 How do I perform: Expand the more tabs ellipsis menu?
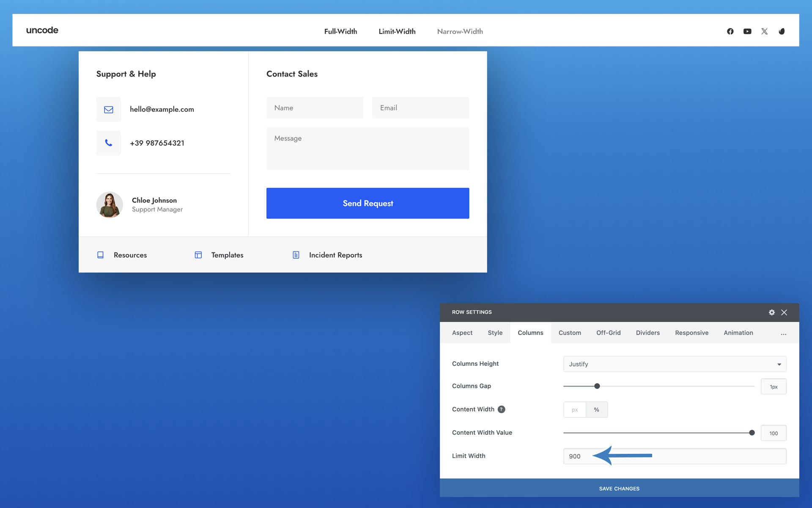783,333
